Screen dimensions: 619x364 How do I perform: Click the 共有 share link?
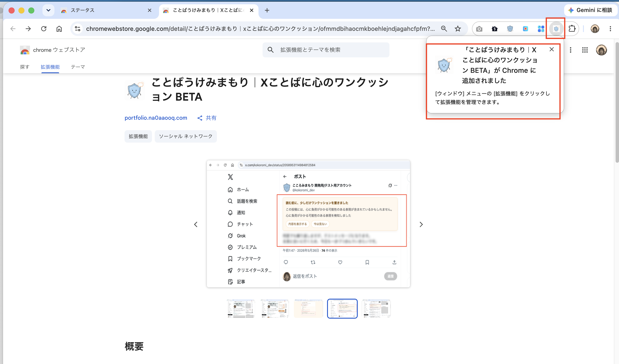tap(207, 118)
